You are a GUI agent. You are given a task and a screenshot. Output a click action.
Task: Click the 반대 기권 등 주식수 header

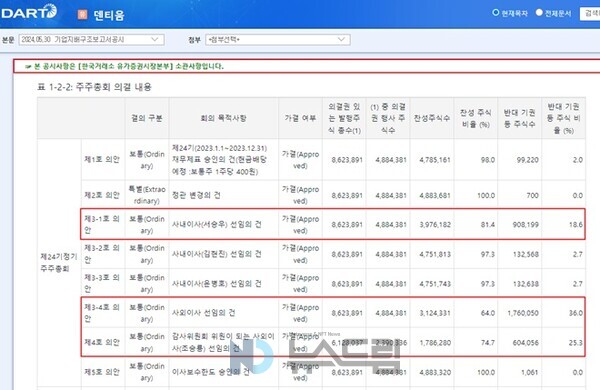(519, 118)
